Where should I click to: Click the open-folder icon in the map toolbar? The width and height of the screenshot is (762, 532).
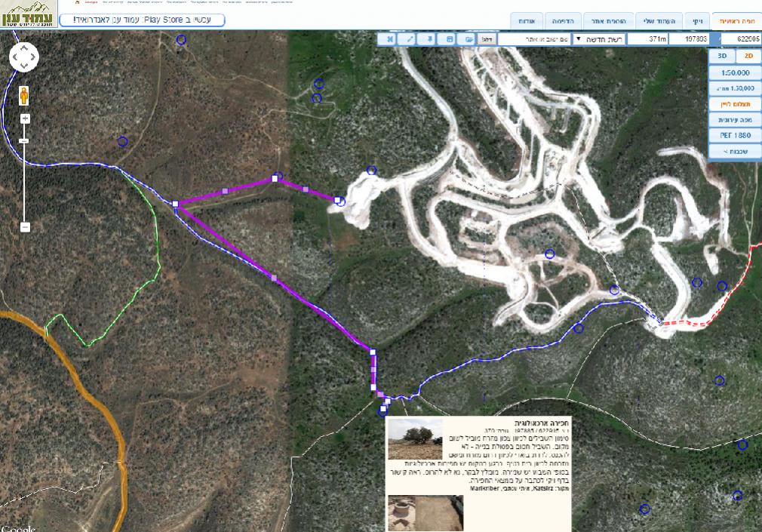469,38
